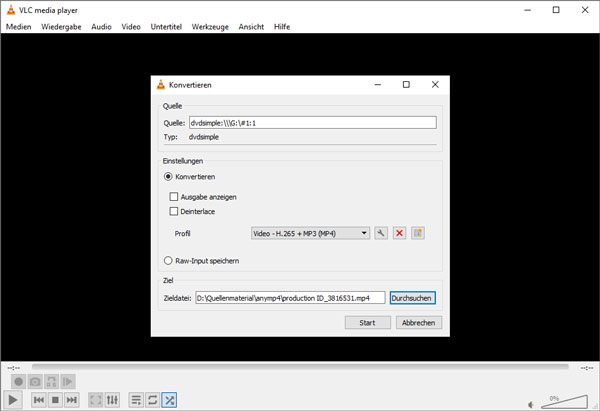Click the volume slider

coord(565,401)
